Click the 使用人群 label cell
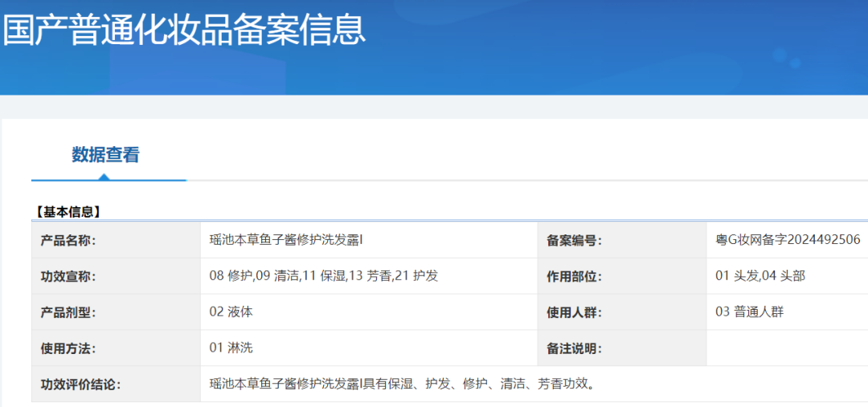The height and width of the screenshot is (407, 868). click(x=574, y=312)
